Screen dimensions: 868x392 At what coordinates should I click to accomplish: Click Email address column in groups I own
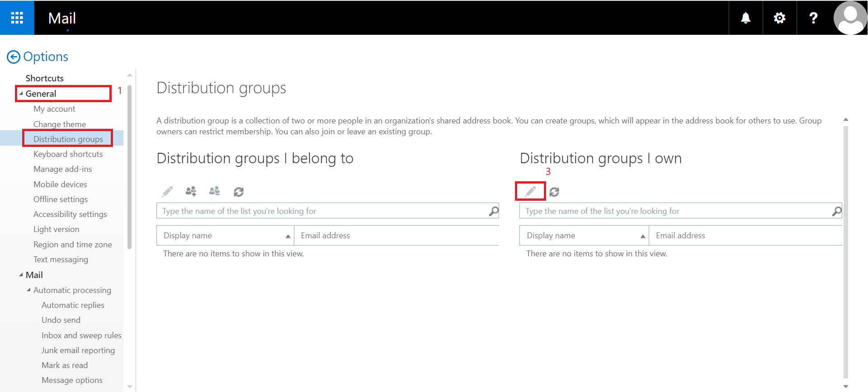tap(745, 236)
